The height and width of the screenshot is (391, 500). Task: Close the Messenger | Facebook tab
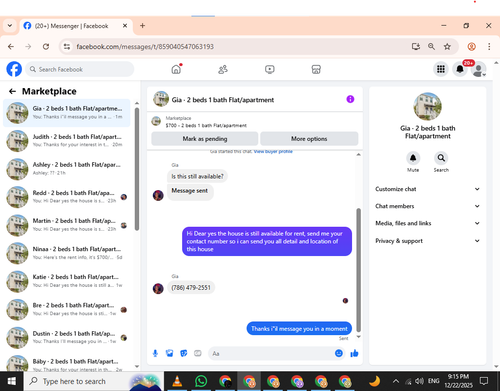click(125, 26)
